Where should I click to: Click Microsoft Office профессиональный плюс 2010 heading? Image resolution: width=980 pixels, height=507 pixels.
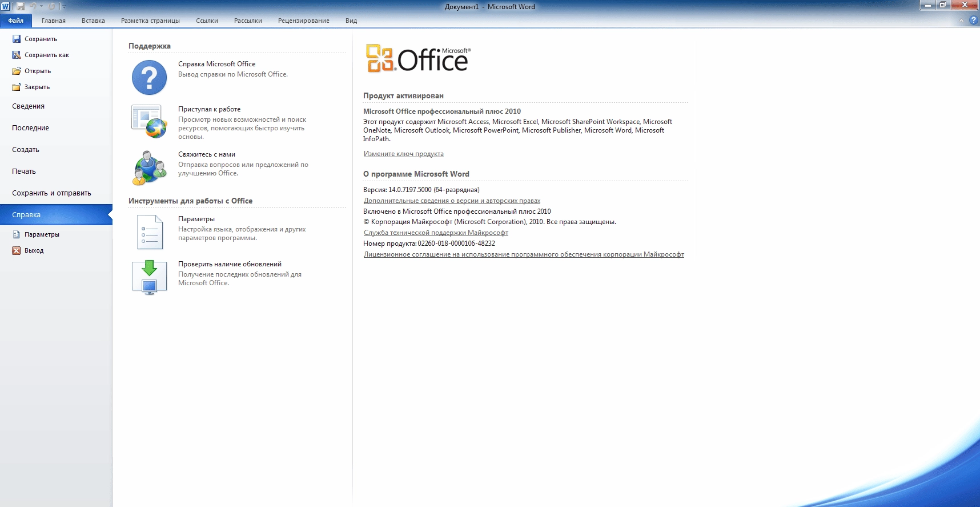pos(442,111)
